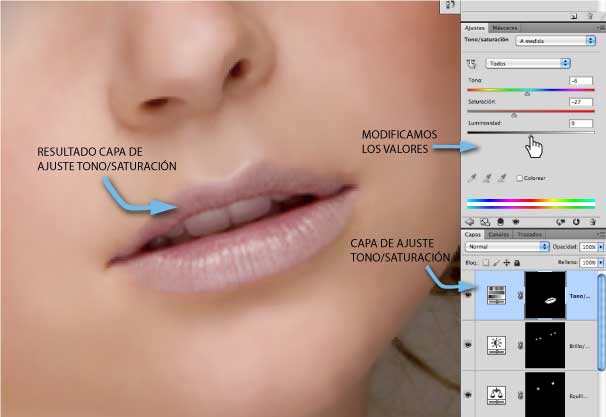Click the Luminosidad value field
Screen dimensions: 606x417
click(x=581, y=123)
